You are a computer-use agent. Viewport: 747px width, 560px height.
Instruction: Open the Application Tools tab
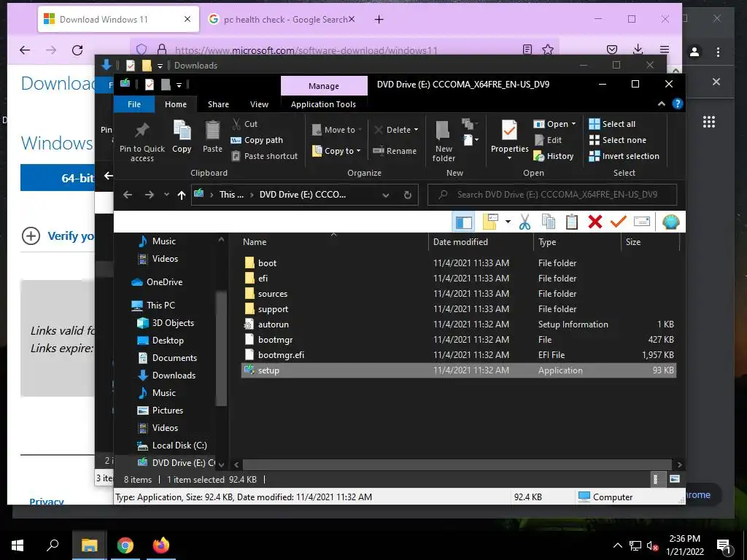pos(323,104)
